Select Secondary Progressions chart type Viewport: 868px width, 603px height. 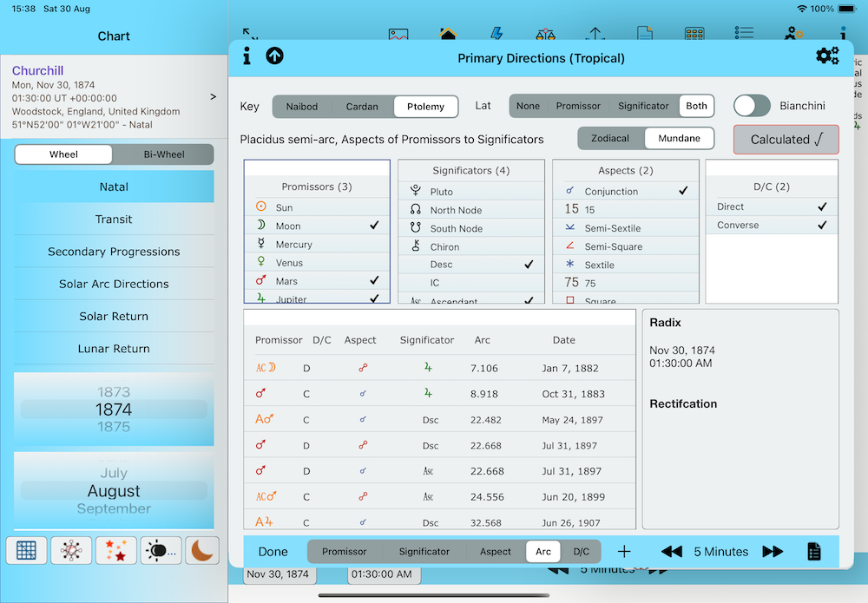pyautogui.click(x=114, y=252)
